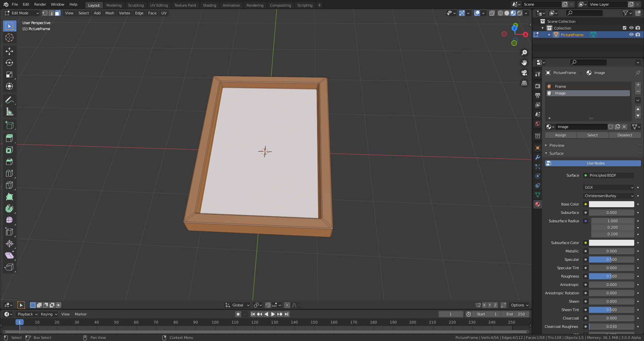Click the Select material button

tap(593, 135)
